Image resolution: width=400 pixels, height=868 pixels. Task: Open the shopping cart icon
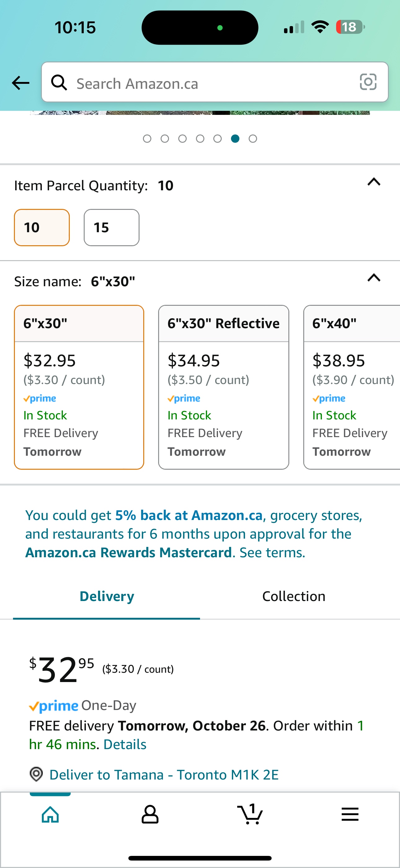tap(250, 814)
